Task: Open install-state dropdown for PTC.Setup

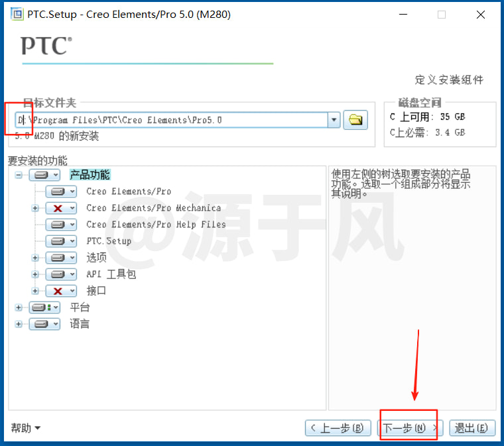Action: [61, 241]
